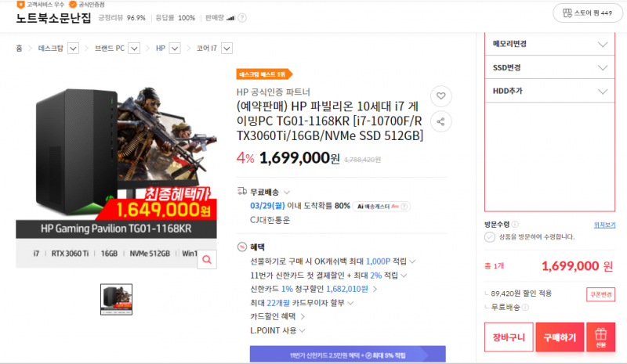The height and width of the screenshot is (364, 627).
Task: Open 데스크탑 breadcrumb category
Action: tap(50, 49)
